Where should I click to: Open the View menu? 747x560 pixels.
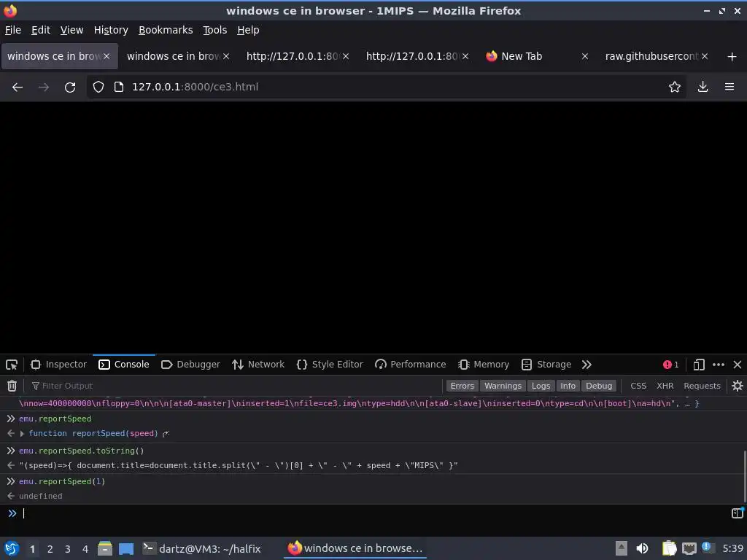72,30
